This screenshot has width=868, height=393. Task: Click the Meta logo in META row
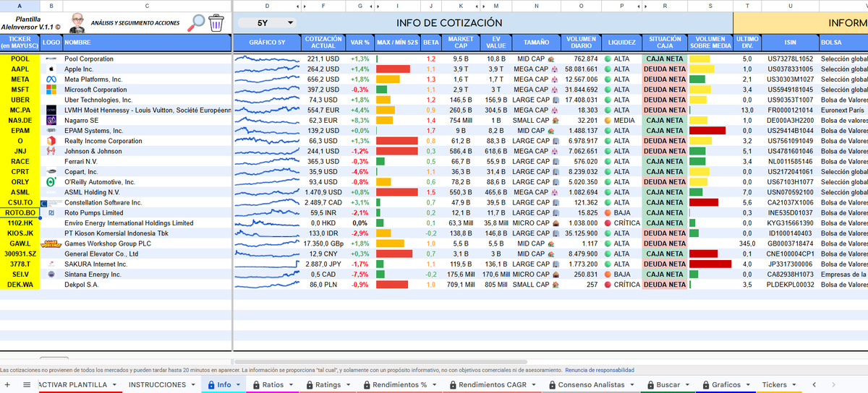pos(51,79)
